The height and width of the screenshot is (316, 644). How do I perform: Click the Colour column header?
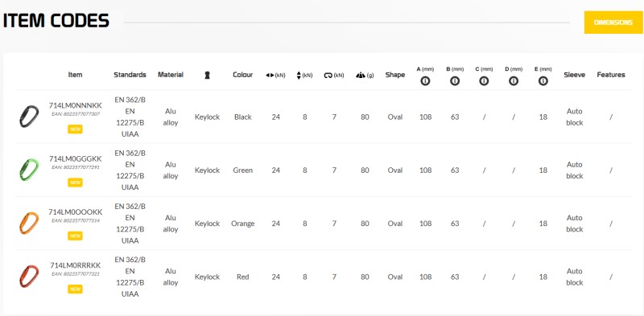pos(243,75)
